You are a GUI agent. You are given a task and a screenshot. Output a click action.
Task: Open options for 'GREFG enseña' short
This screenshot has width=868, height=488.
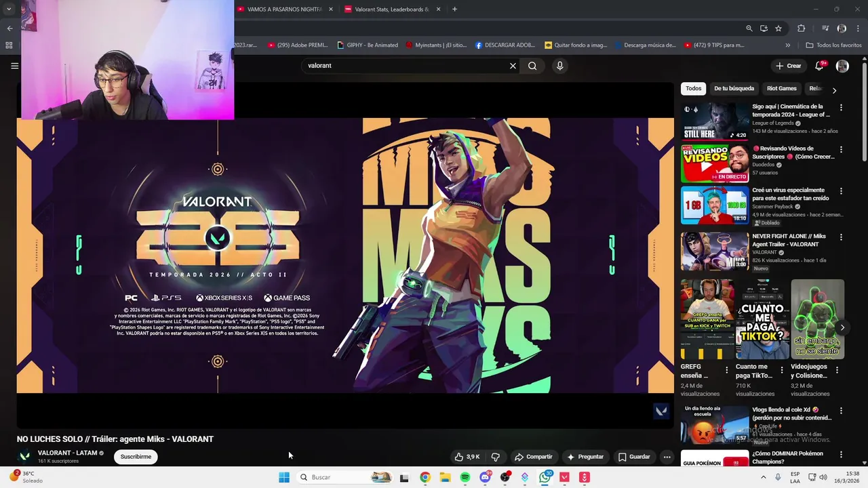727,370
